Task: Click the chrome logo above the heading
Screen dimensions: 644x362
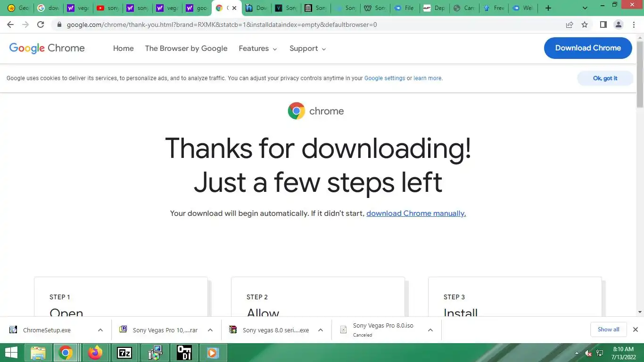Action: pos(316,111)
